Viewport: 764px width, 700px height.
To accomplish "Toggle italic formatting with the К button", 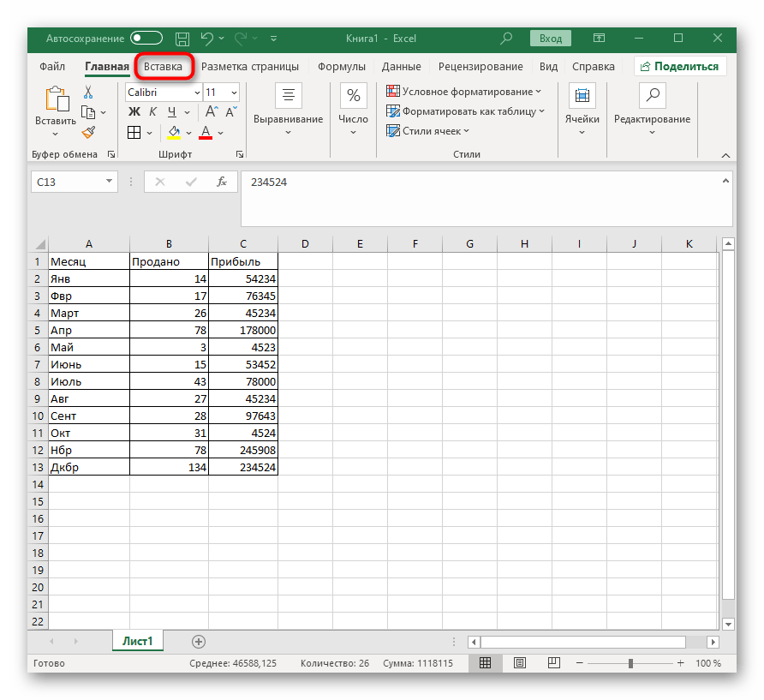I will click(153, 111).
